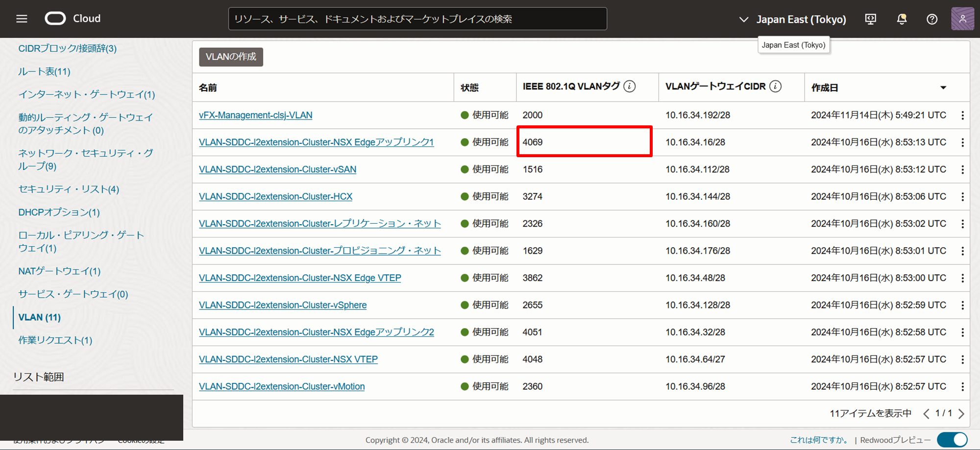Select the VLAN tag value 4069
The image size is (980, 450).
click(x=533, y=142)
